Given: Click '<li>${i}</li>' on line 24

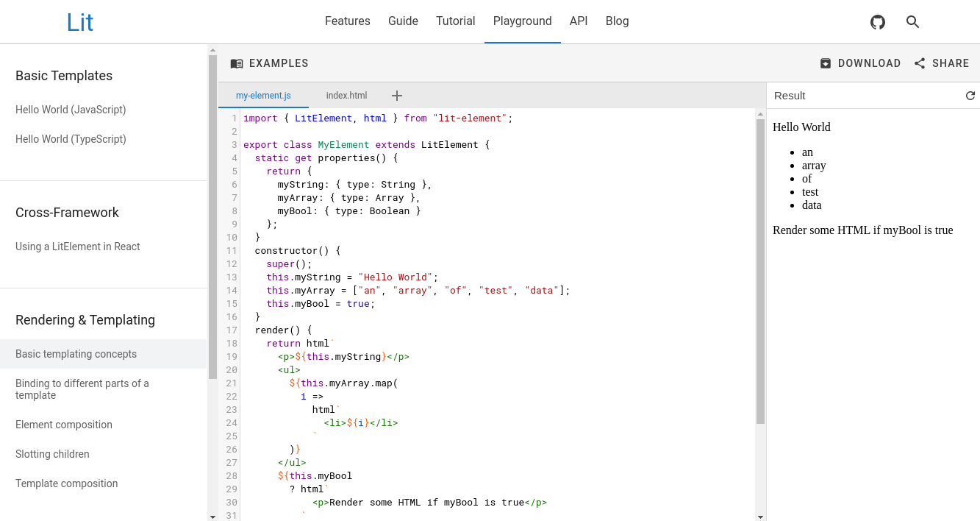Looking at the screenshot, I should pos(361,423).
